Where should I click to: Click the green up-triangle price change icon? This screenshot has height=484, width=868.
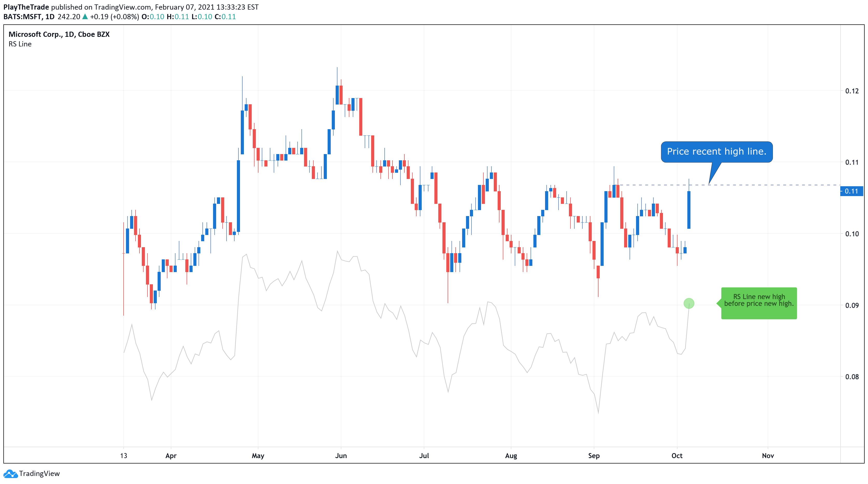[x=85, y=17]
